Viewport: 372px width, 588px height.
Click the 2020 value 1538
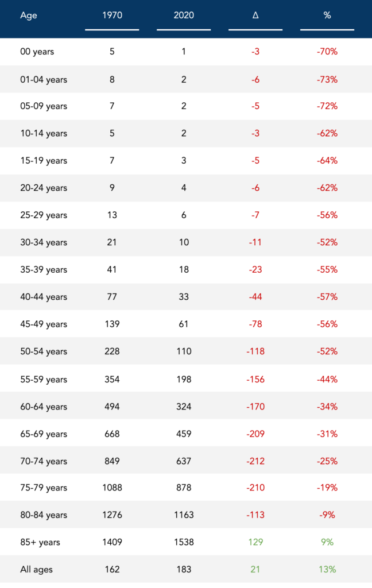tap(184, 542)
